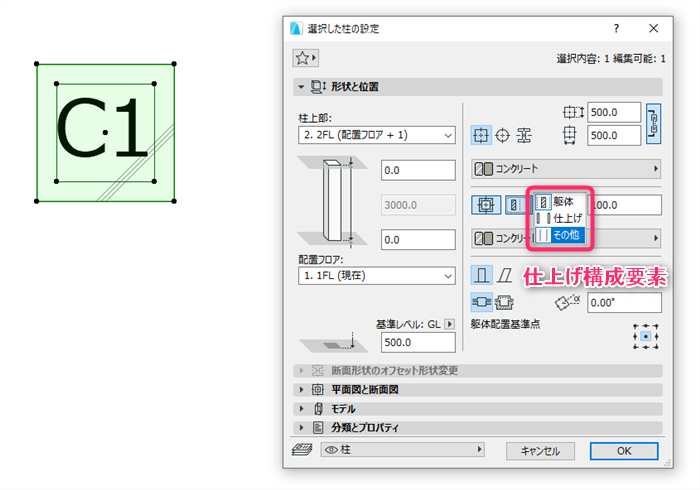Screen dimensions: 700x490
Task: Open the favorites star button
Action: [x=305, y=58]
